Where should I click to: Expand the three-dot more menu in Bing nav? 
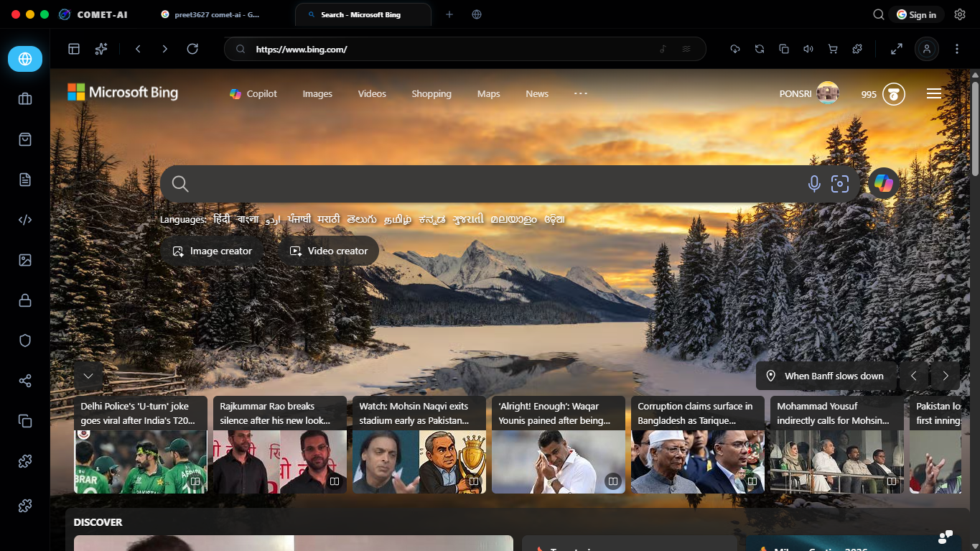click(581, 93)
